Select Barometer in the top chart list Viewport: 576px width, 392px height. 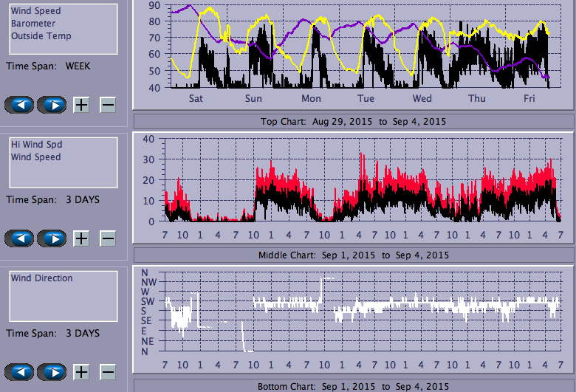(x=33, y=24)
